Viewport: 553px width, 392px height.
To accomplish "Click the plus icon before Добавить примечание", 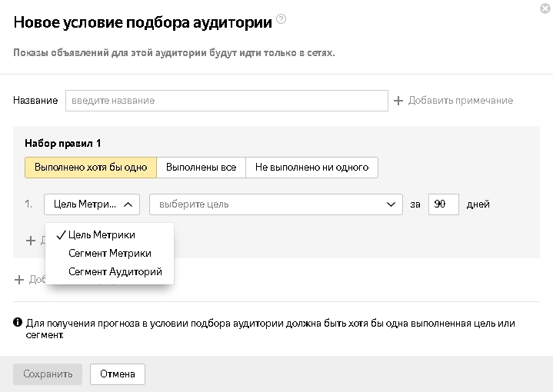I will click(398, 101).
